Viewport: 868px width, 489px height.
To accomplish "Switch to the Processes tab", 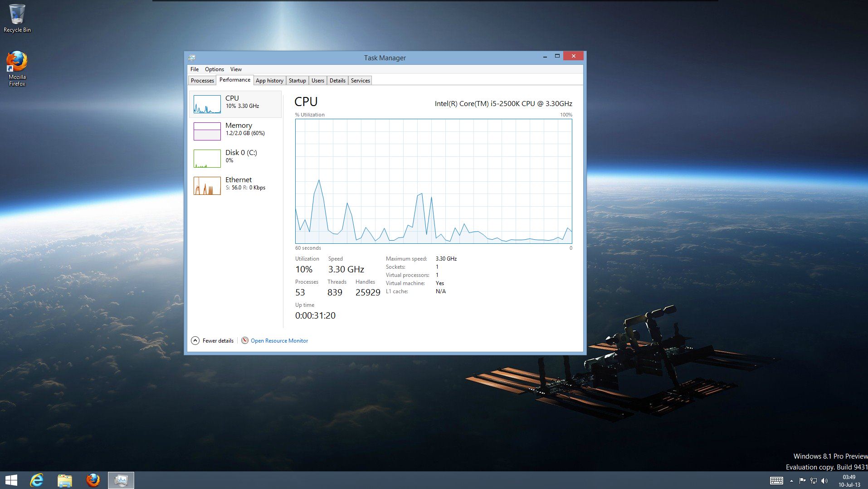I will (x=202, y=80).
